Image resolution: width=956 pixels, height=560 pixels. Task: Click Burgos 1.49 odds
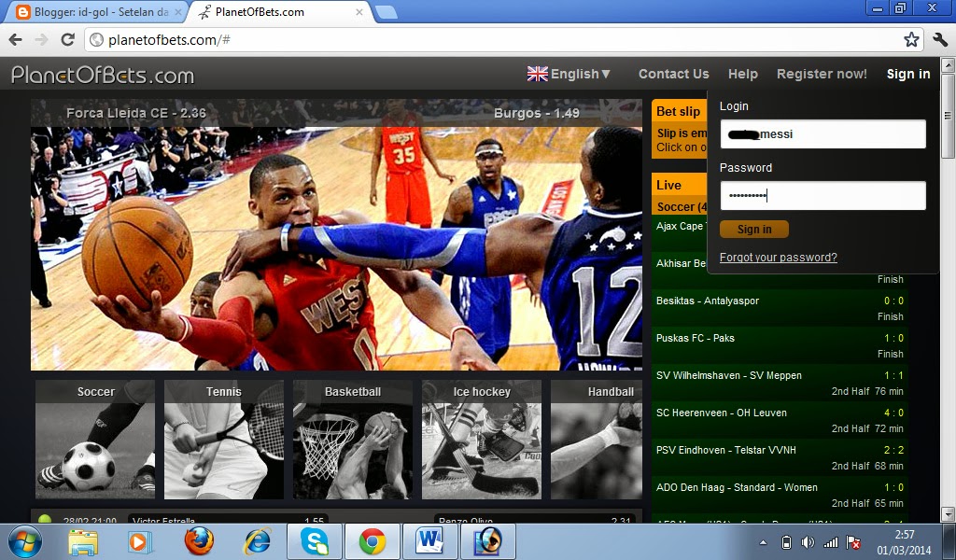tap(537, 113)
